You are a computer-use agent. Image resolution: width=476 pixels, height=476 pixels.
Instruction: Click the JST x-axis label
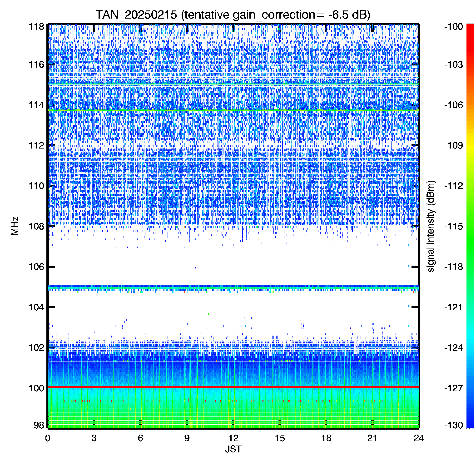(x=233, y=449)
